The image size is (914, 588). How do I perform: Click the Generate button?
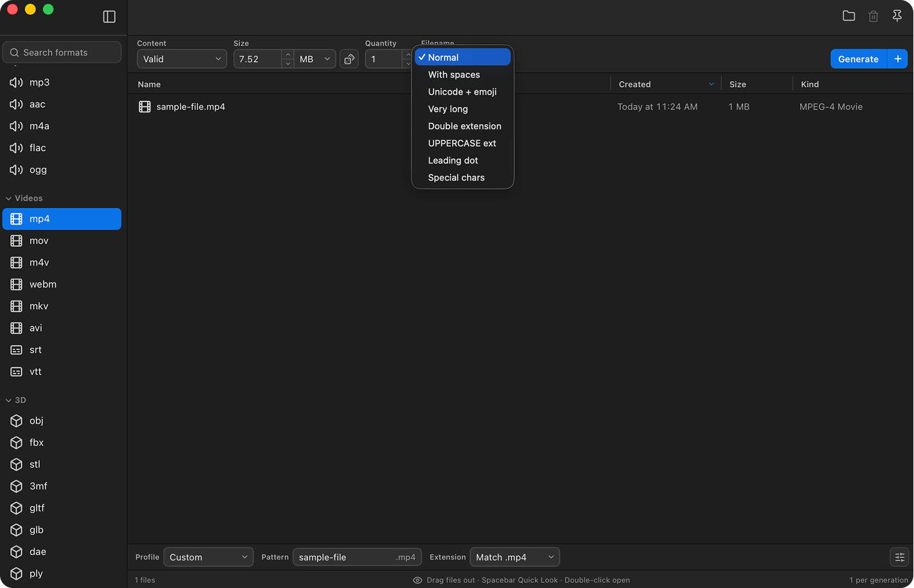point(858,59)
